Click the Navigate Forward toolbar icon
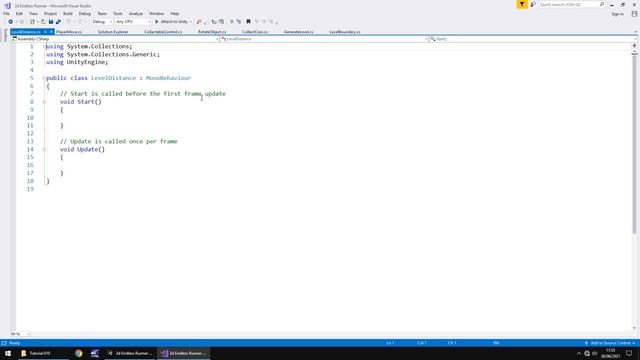The height and width of the screenshot is (360, 640). coord(22,22)
